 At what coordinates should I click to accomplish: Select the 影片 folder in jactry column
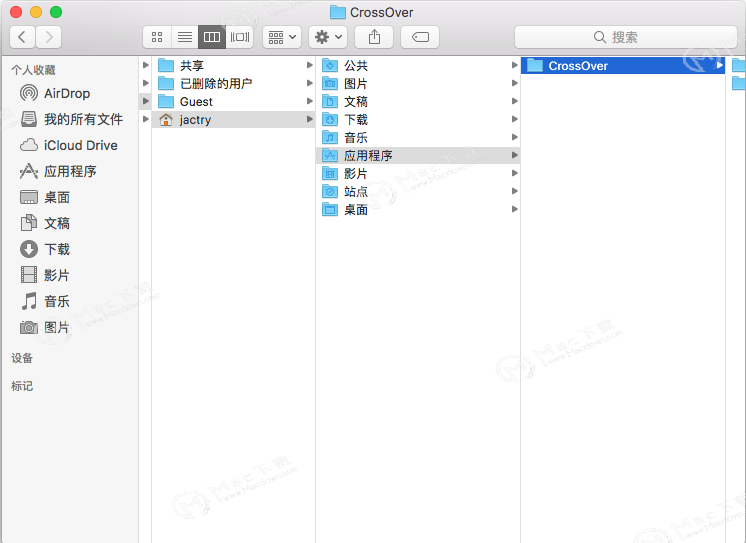coord(418,174)
